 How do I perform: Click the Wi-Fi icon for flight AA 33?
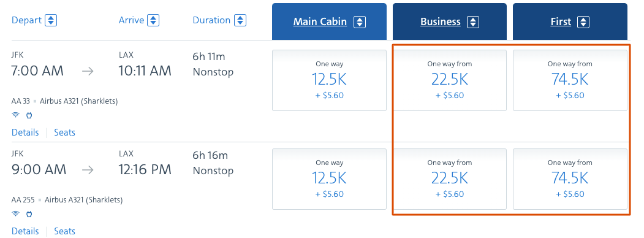pyautogui.click(x=15, y=115)
